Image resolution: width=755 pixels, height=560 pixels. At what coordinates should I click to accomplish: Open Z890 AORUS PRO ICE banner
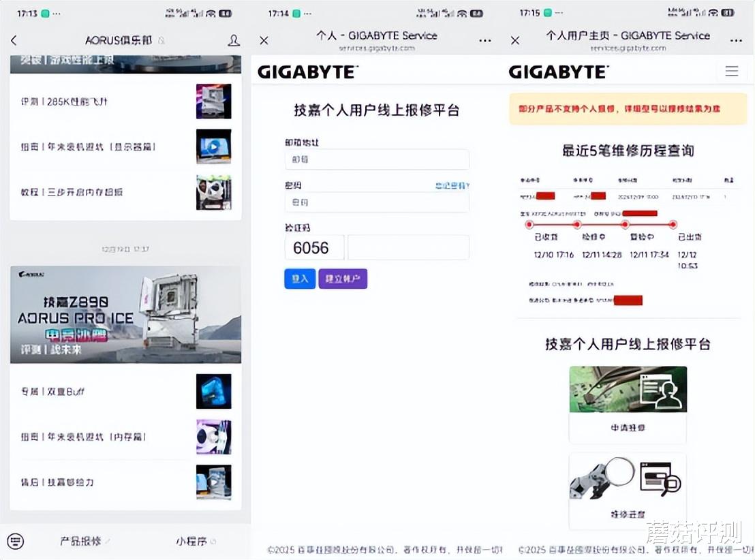point(125,315)
